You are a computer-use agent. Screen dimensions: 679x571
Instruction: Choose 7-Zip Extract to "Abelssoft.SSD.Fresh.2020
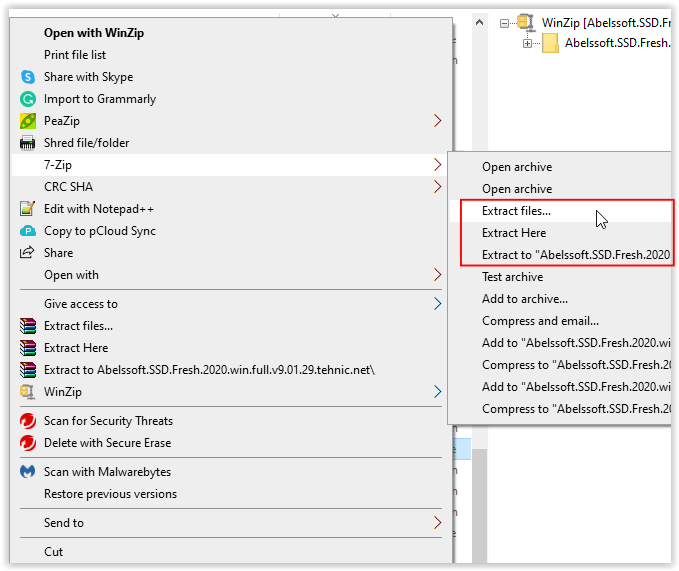[576, 255]
